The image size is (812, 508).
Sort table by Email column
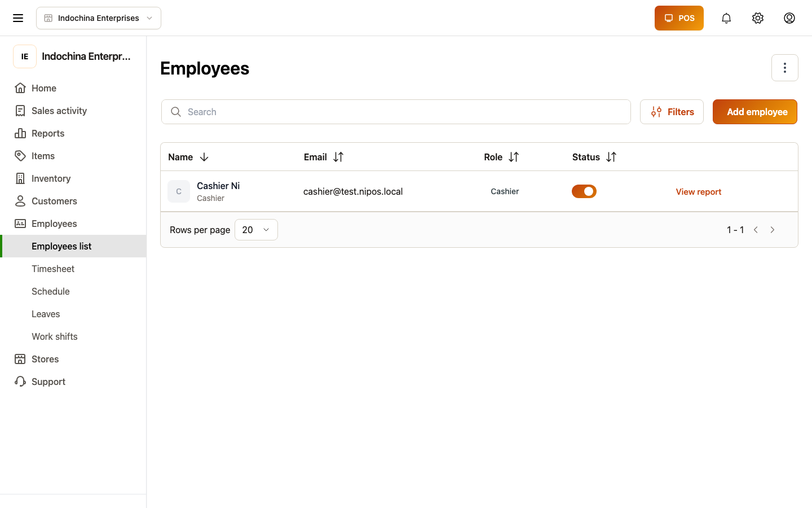[x=338, y=157]
